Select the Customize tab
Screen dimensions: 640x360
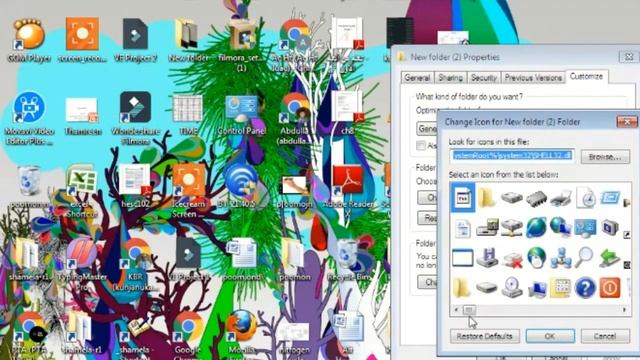[586, 76]
